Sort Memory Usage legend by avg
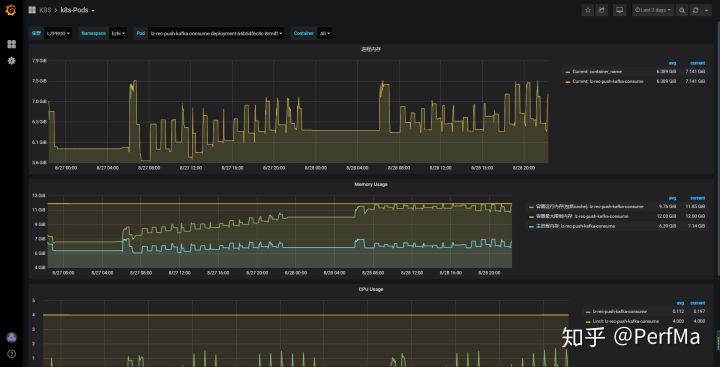 [x=672, y=198]
